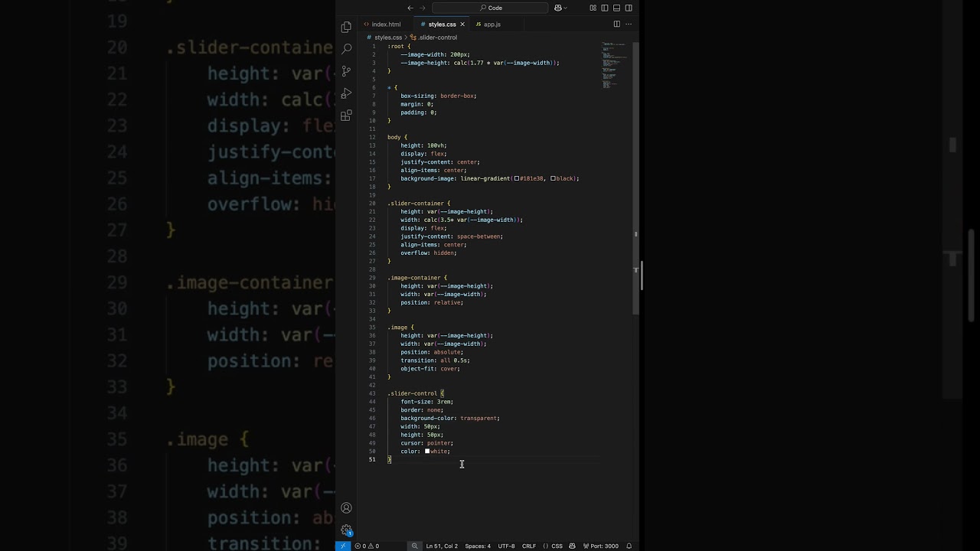Open Copilot dropdown chevron
Image resolution: width=980 pixels, height=551 pixels.
pos(565,8)
